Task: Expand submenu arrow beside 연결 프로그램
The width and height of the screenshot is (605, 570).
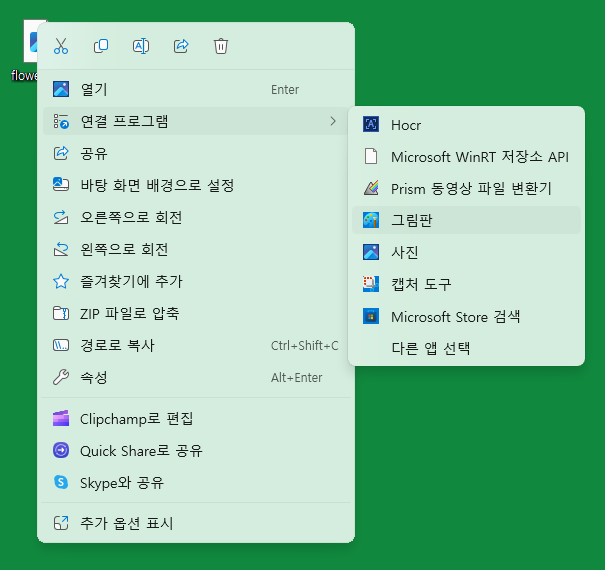Action: click(x=333, y=121)
